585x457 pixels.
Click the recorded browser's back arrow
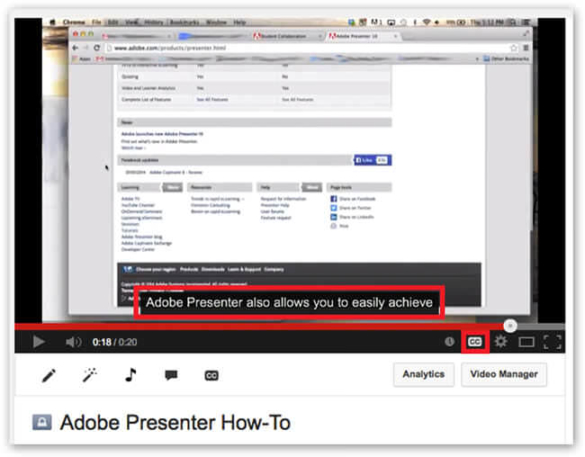pos(75,48)
